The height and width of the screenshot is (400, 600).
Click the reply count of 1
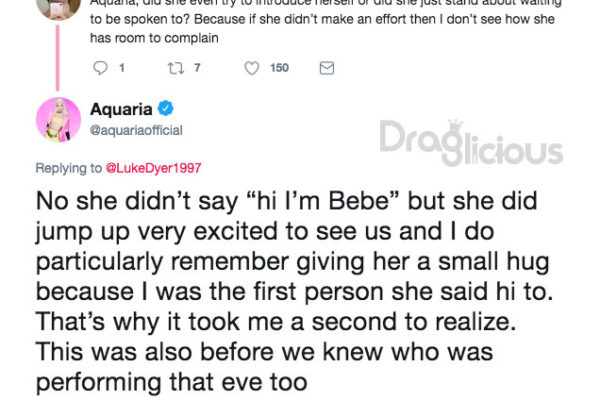coord(122,68)
